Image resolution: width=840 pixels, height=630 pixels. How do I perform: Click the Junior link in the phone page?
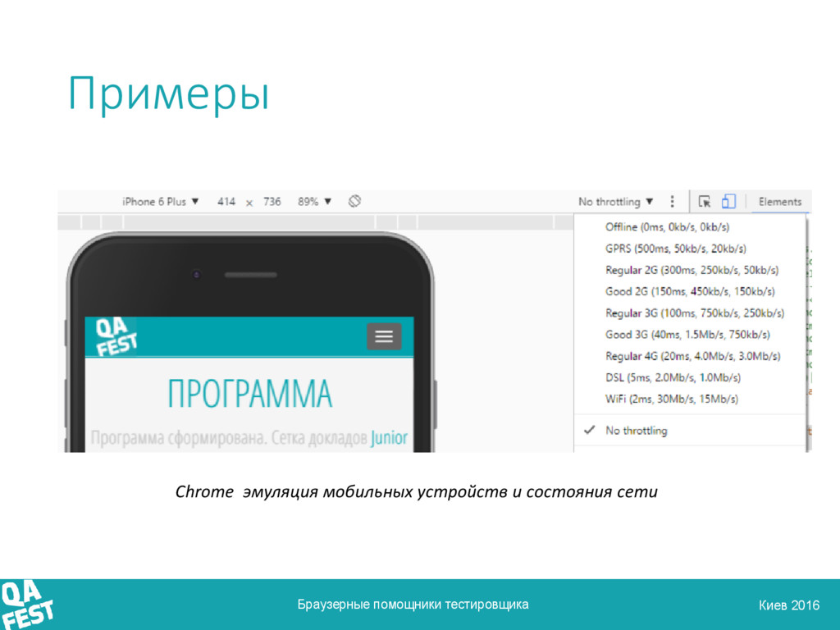tap(389, 438)
